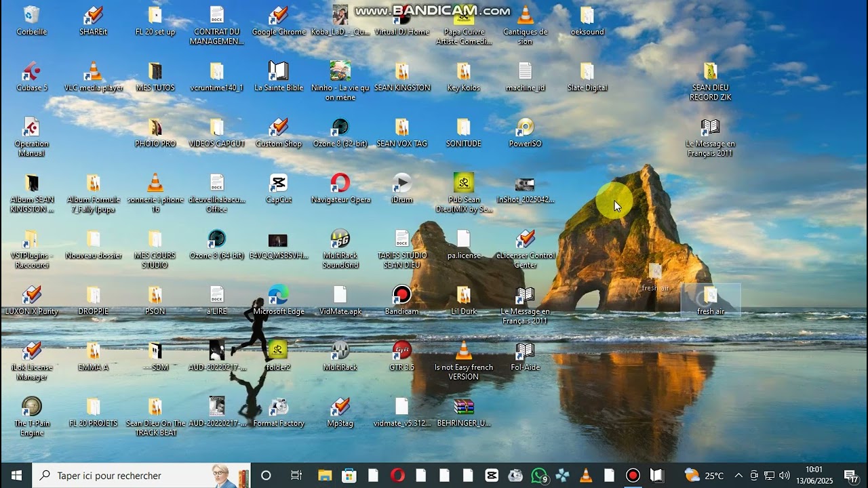The width and height of the screenshot is (868, 488).
Task: Click the BEHRINGER_U... archive icon
Action: (464, 412)
